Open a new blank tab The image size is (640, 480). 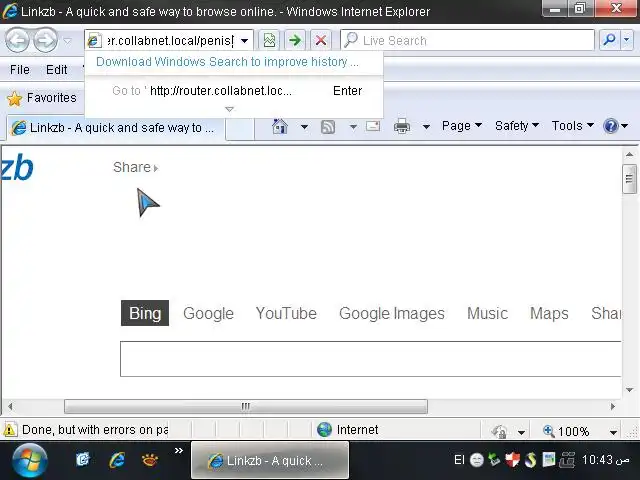[240, 129]
